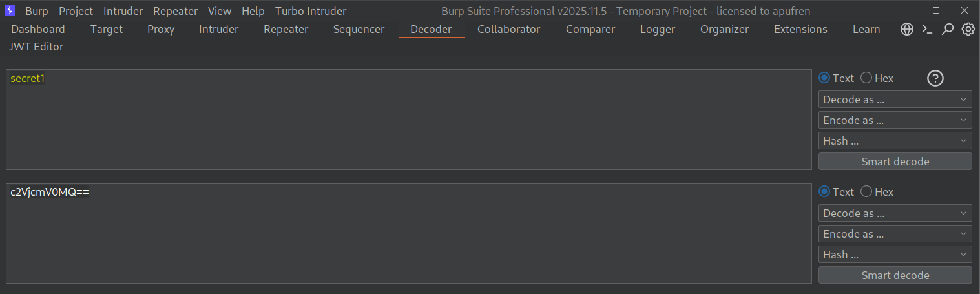Open the first "Encode as ..." dropdown

point(895,120)
